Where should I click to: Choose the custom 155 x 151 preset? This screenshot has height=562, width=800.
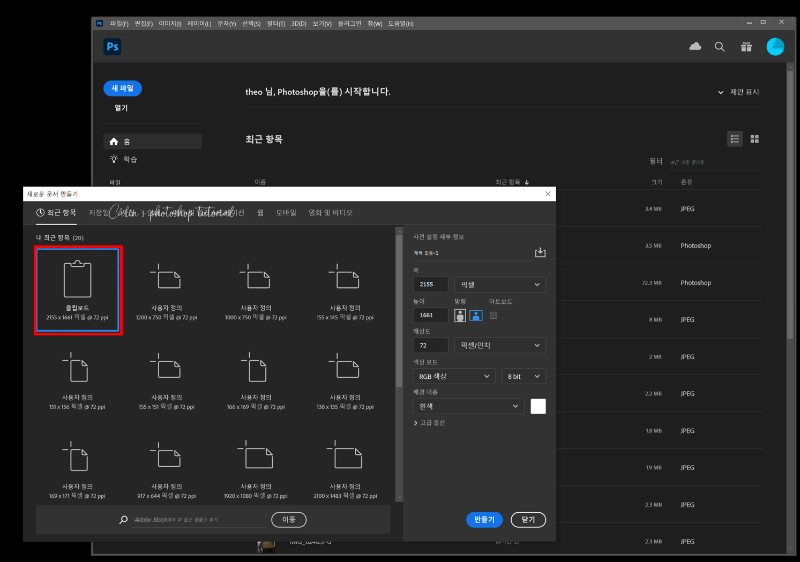pyautogui.click(x=167, y=380)
